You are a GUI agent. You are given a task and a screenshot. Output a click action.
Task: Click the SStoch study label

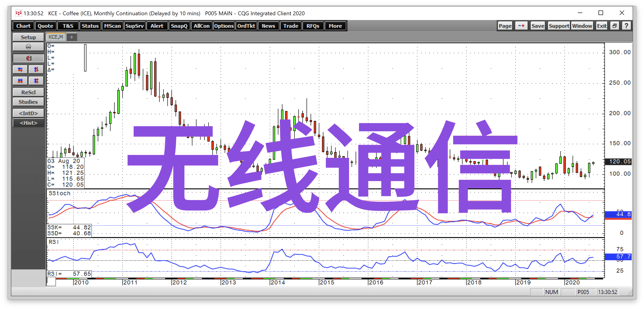(x=59, y=193)
